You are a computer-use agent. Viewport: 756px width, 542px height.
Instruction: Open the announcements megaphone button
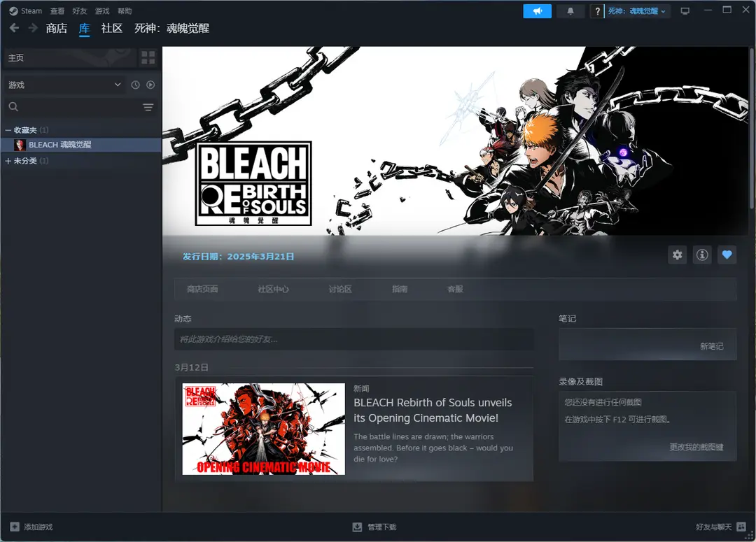pyautogui.click(x=537, y=11)
